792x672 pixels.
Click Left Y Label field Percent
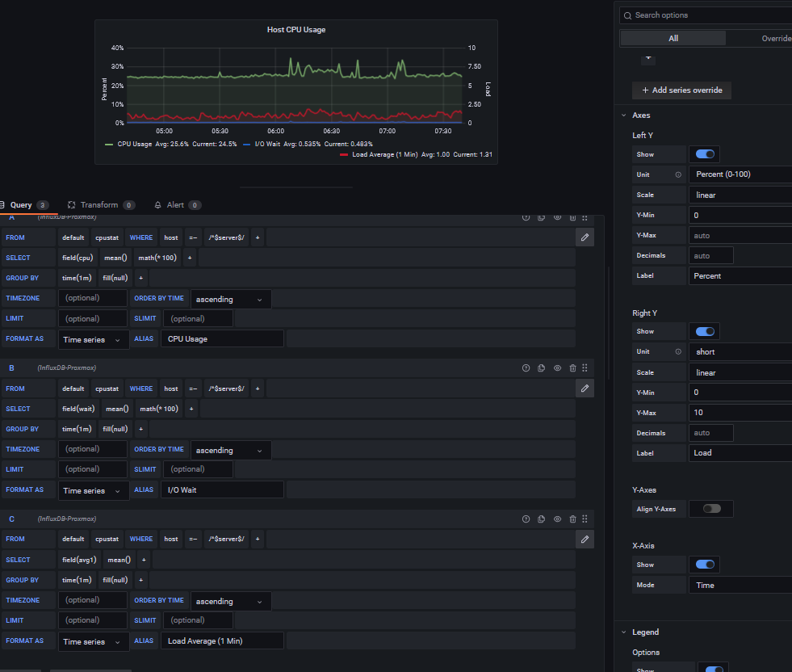(740, 276)
